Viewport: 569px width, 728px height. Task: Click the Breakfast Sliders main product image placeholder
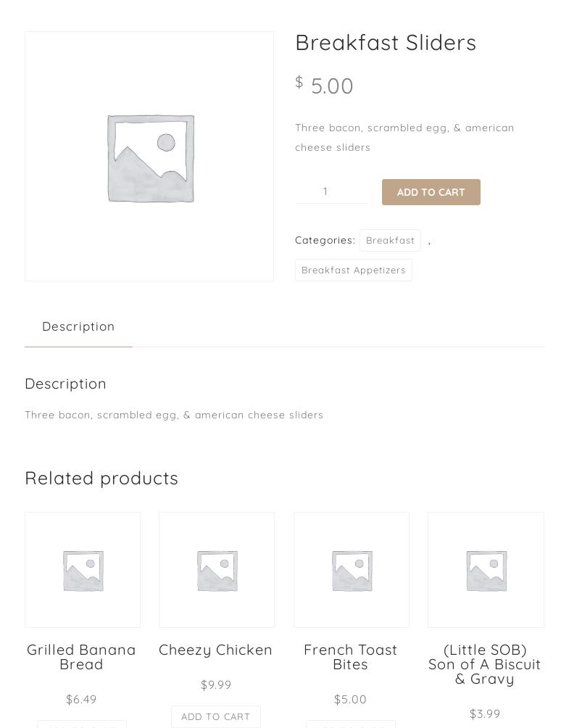tap(149, 156)
